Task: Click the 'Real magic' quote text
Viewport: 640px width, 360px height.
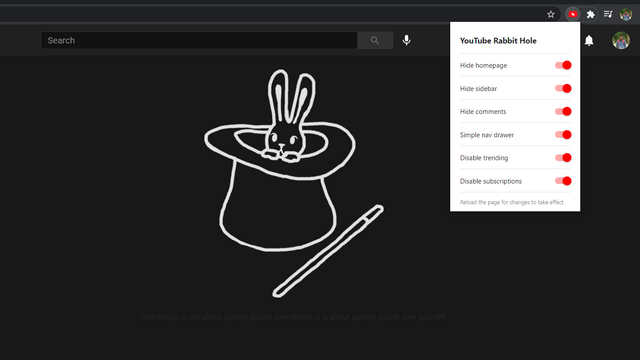Action: [294, 317]
